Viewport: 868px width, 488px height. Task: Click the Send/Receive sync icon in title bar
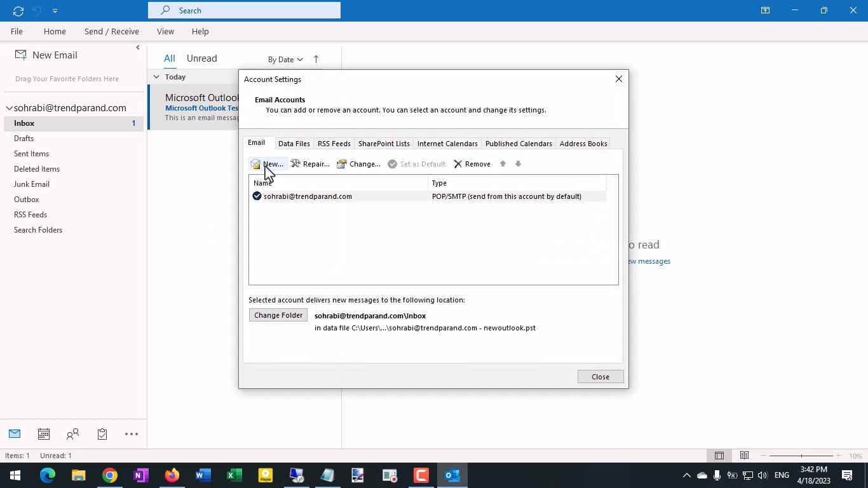tap(18, 11)
